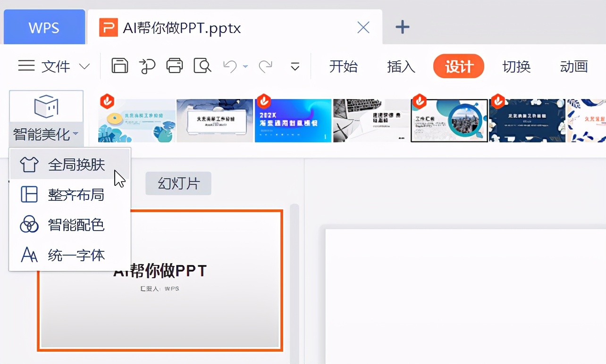Select the blue 202X design template thumbnail
This screenshot has width=606, height=364.
pyautogui.click(x=293, y=120)
